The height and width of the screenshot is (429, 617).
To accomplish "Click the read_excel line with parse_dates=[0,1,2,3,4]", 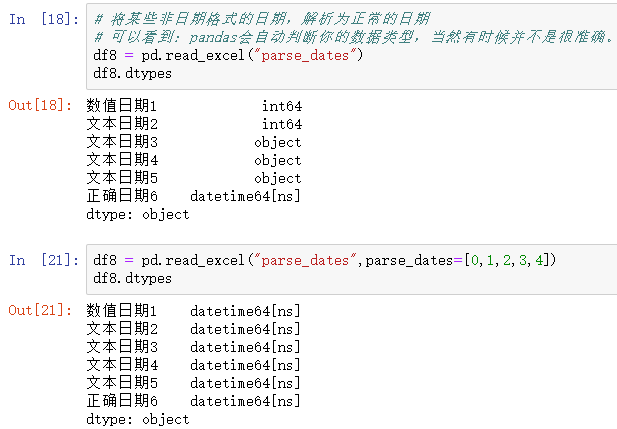I will [x=325, y=260].
